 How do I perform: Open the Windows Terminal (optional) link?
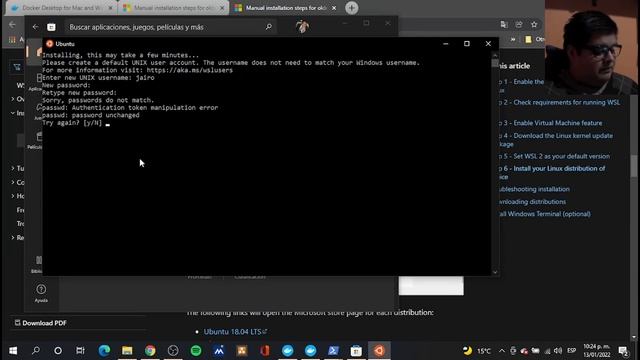point(544,214)
